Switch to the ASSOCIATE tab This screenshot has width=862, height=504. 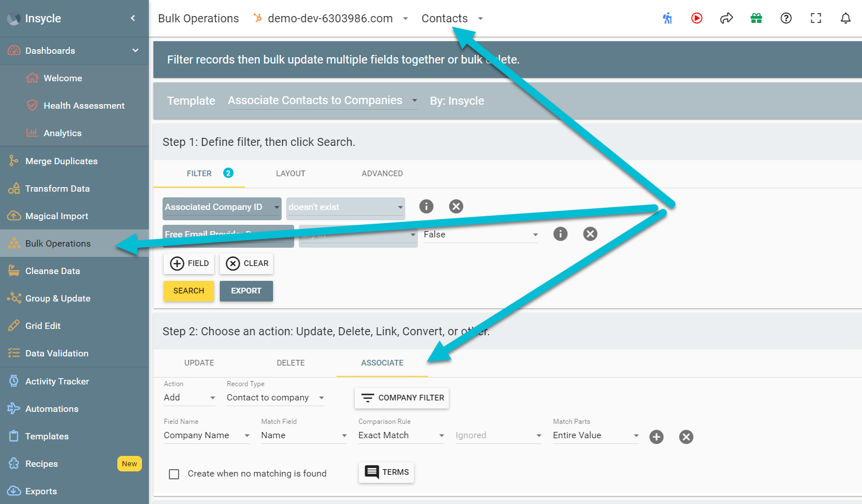382,363
